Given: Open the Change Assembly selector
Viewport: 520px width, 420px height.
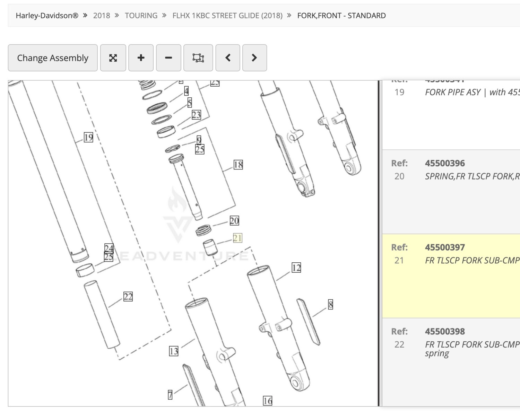Looking at the screenshot, I should (x=53, y=58).
